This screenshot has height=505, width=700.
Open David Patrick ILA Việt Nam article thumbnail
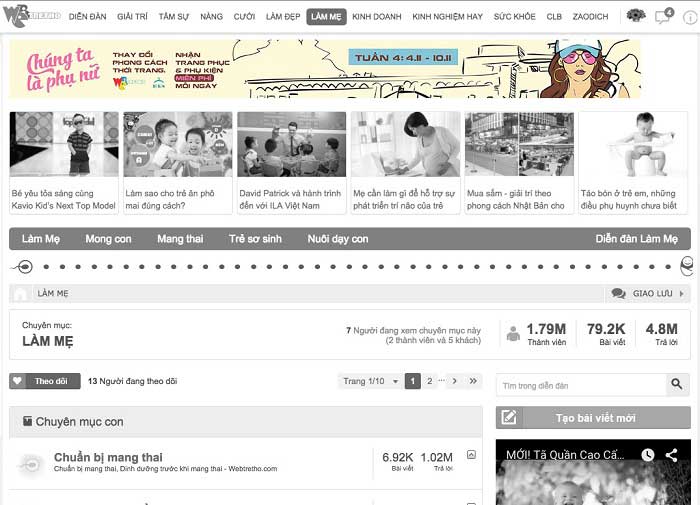click(292, 144)
